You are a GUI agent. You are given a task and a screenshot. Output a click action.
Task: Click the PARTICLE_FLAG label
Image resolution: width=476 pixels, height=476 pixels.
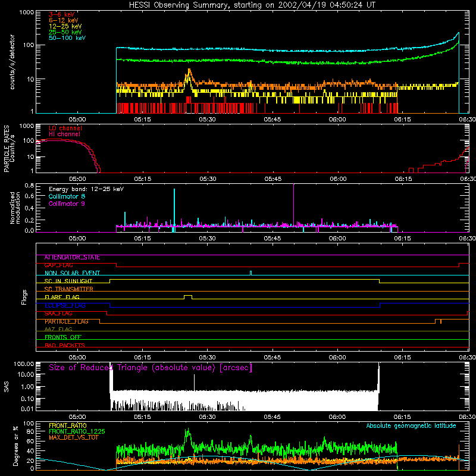67,321
